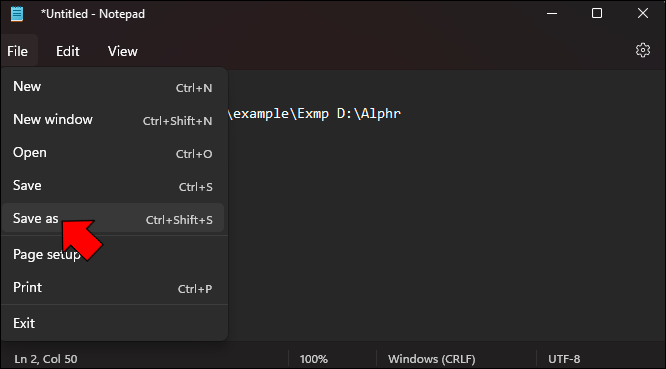Open the Edit menu
Viewport: 666px width, 369px height.
(x=68, y=51)
